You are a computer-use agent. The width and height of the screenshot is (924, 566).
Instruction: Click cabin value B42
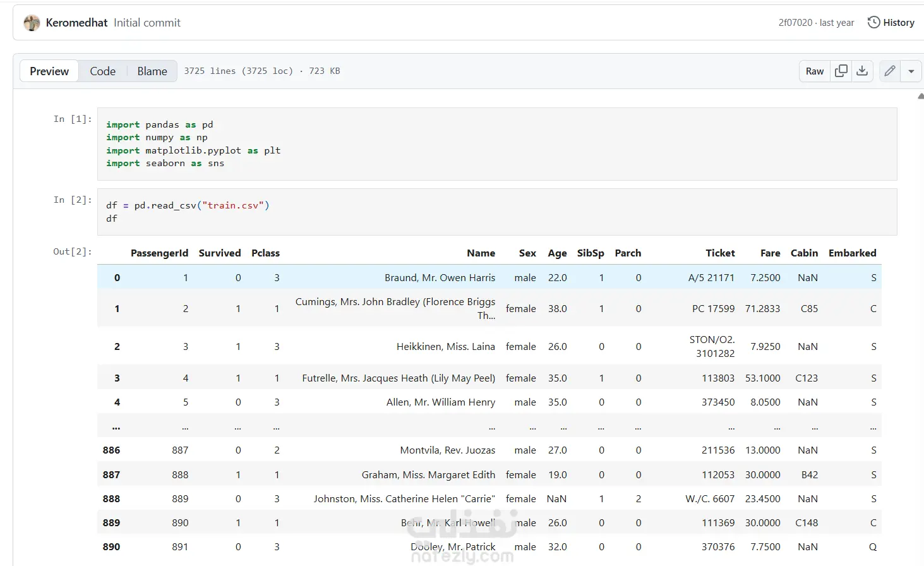810,474
